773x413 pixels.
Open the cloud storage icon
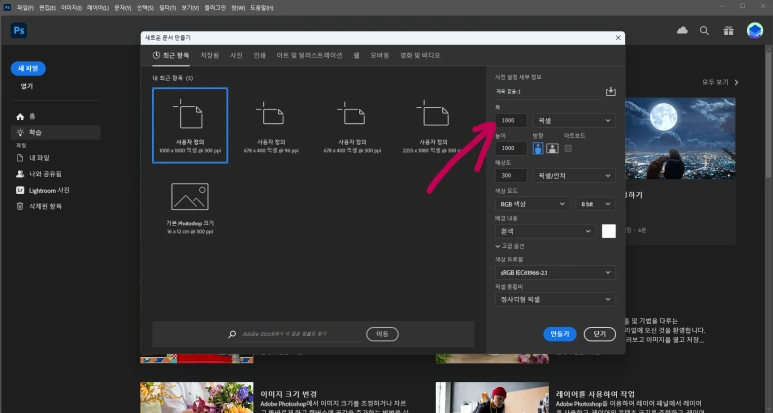[682, 31]
